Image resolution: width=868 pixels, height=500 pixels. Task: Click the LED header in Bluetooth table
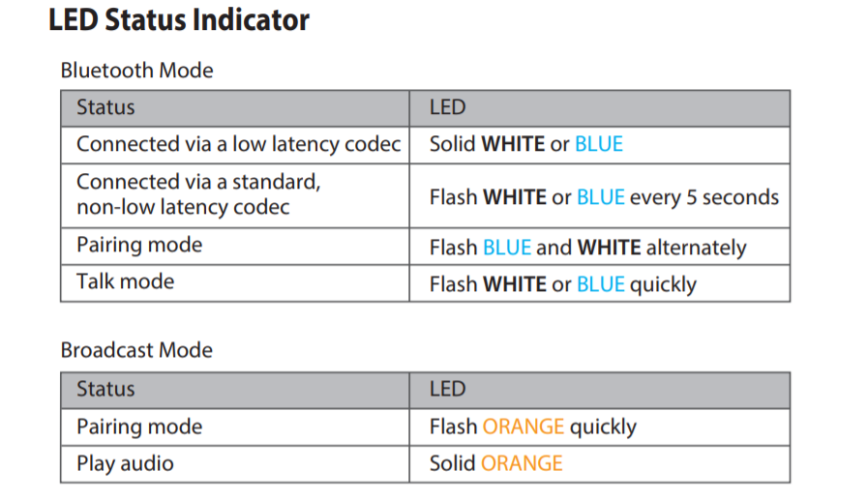pos(447,107)
